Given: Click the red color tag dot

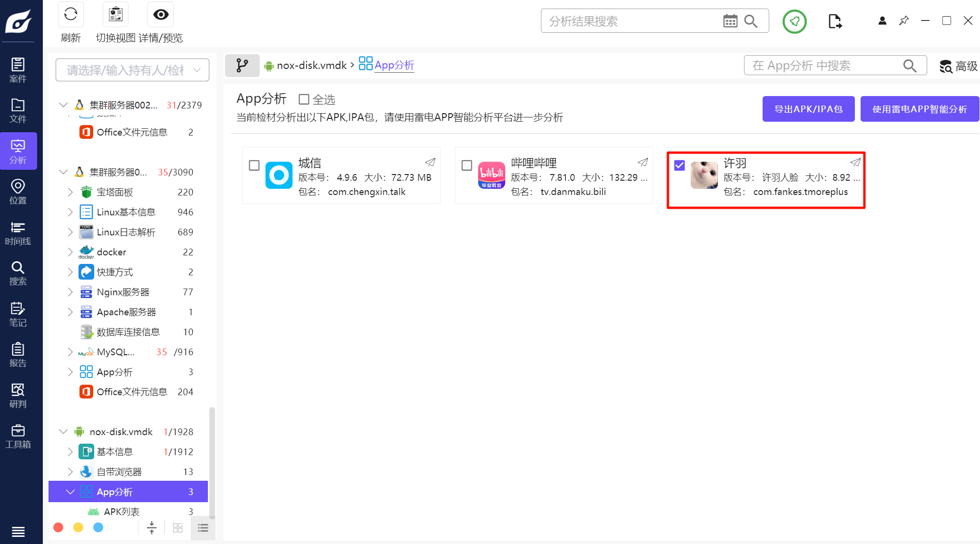Looking at the screenshot, I should [59, 527].
